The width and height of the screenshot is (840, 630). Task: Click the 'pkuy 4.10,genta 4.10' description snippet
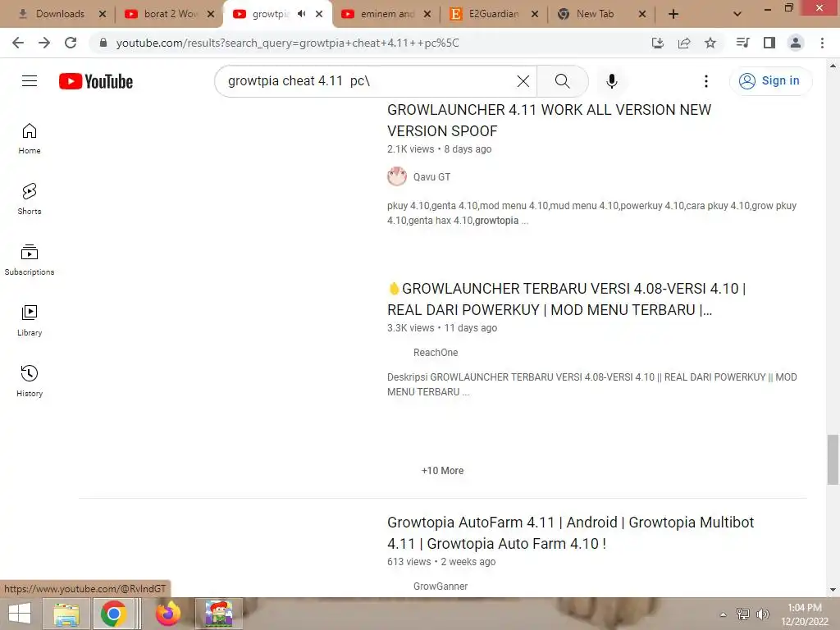[x=592, y=213]
